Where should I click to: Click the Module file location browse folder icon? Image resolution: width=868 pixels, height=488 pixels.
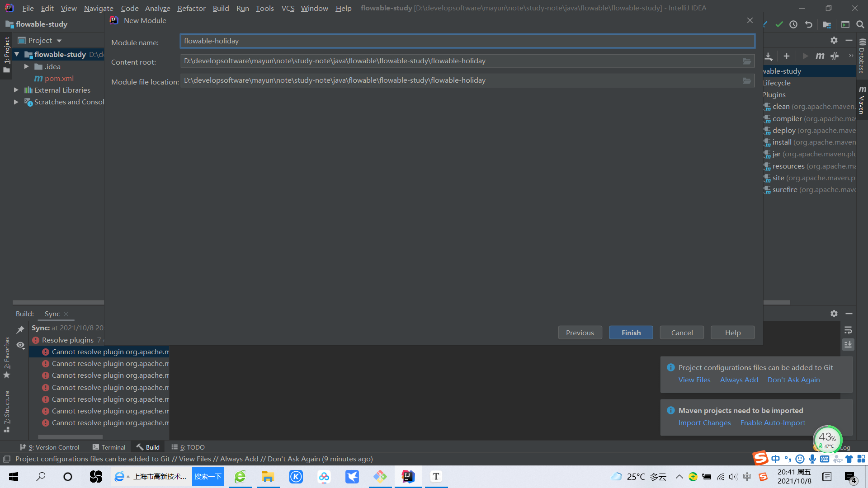pyautogui.click(x=746, y=80)
